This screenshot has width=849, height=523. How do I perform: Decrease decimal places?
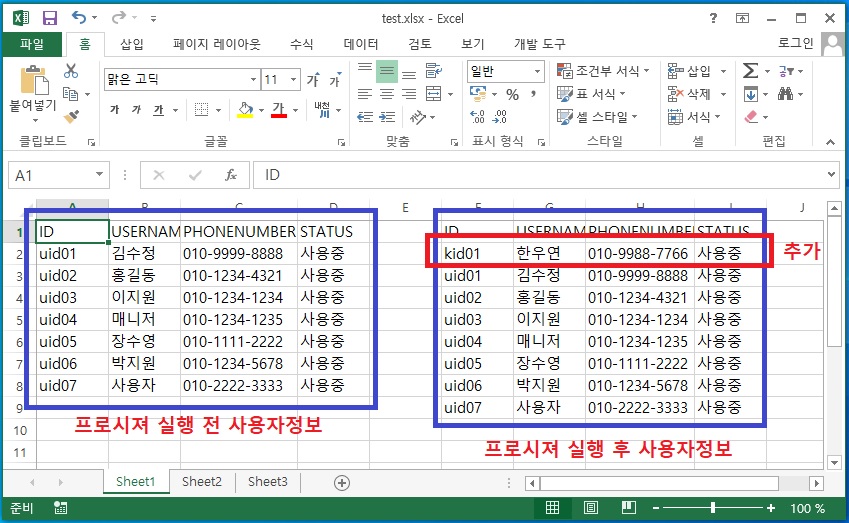pyautogui.click(x=500, y=117)
